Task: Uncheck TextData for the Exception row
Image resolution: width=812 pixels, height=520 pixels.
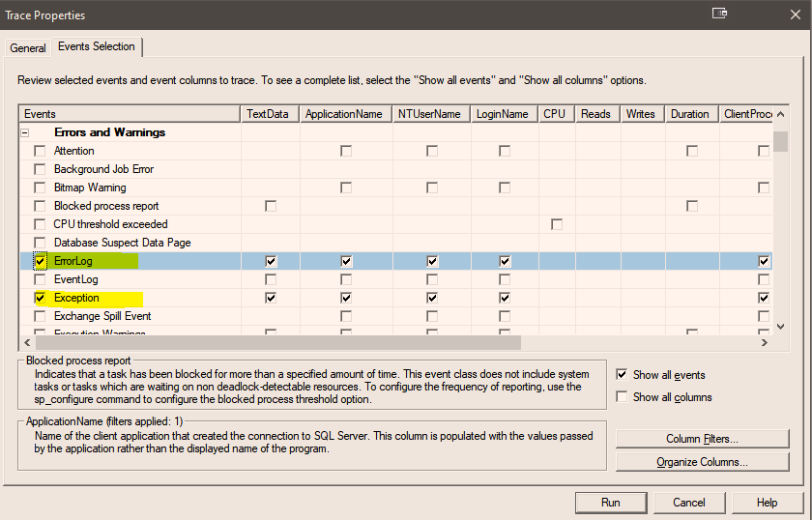Action: click(271, 298)
